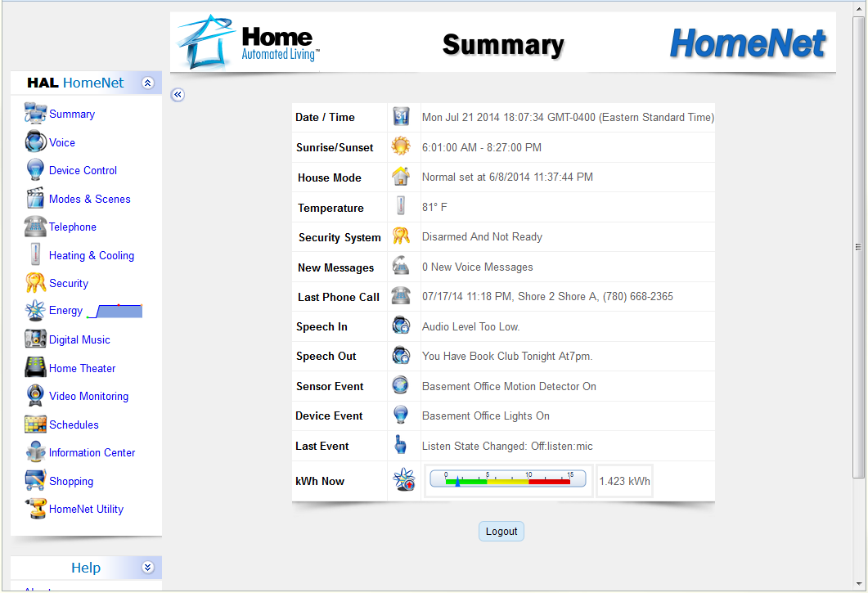The width and height of the screenshot is (868, 593).
Task: Click the Device Event light bulb icon
Action: pyautogui.click(x=401, y=415)
